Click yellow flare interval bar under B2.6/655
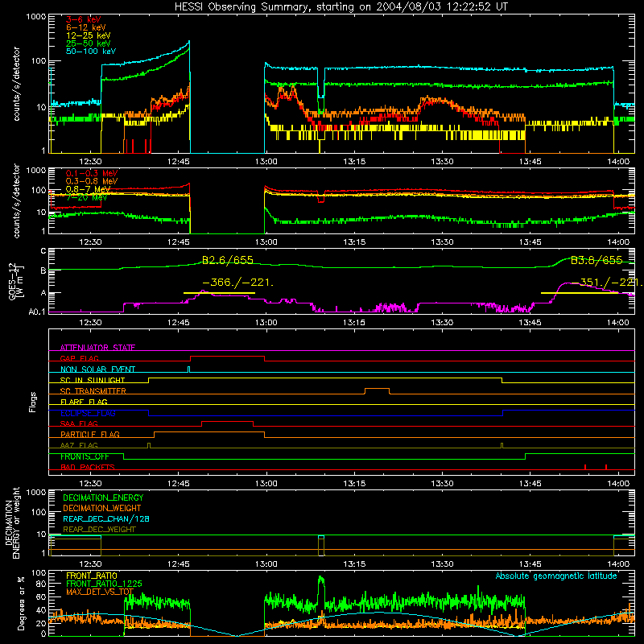The width and height of the screenshot is (644, 644). [x=219, y=293]
